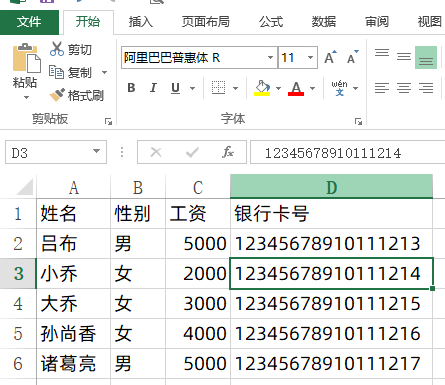Click cell containing 吕布
The width and height of the screenshot is (445, 385).
(x=73, y=244)
